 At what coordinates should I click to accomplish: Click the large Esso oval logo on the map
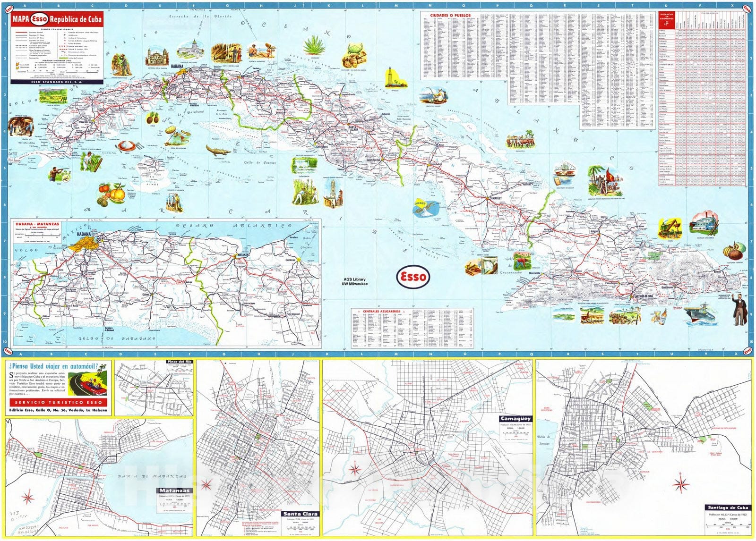[x=413, y=277]
